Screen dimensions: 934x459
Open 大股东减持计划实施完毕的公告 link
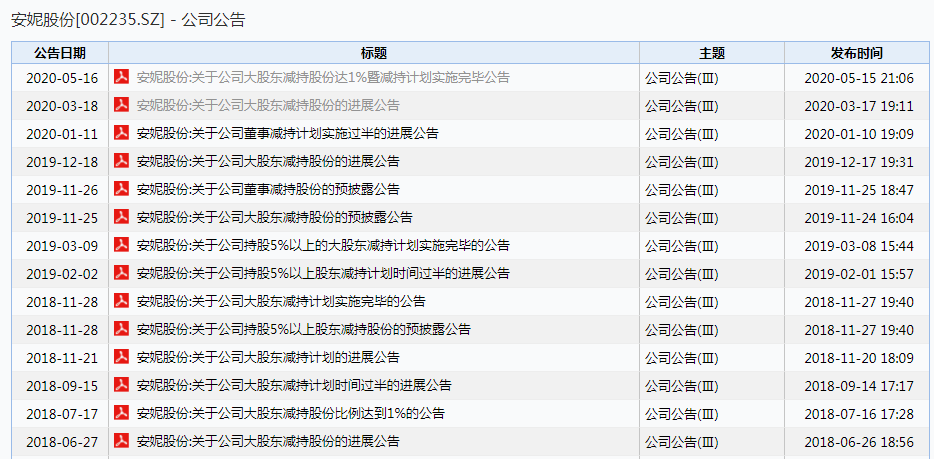(281, 301)
